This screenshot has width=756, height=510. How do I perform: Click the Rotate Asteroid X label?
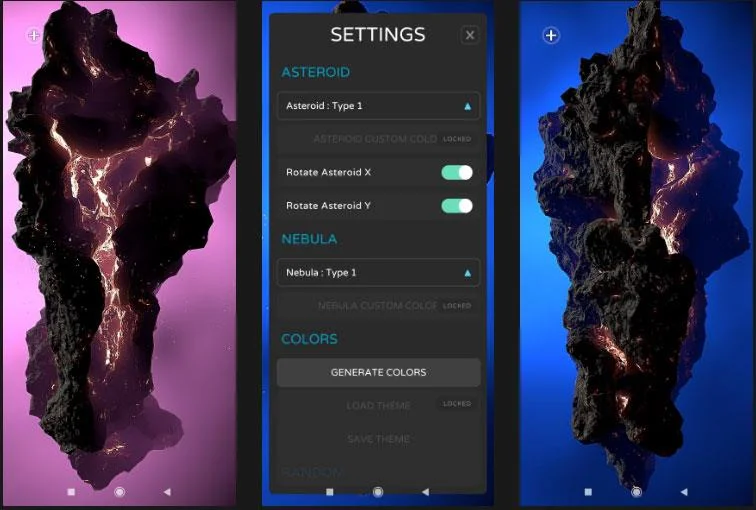click(x=328, y=172)
